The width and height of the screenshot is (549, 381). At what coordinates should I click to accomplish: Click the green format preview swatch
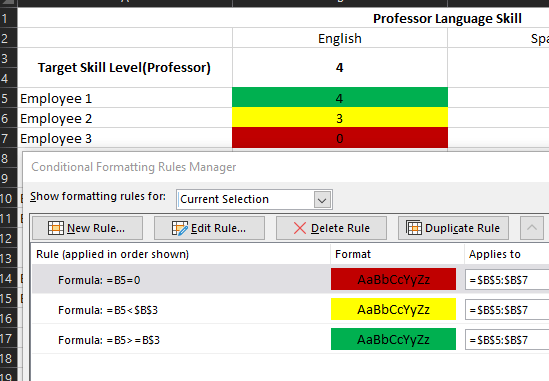point(393,339)
